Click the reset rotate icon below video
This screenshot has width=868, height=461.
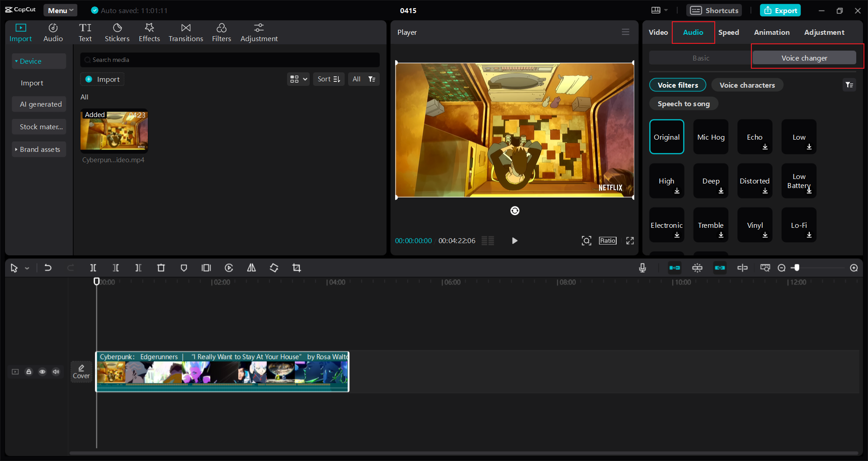point(515,211)
